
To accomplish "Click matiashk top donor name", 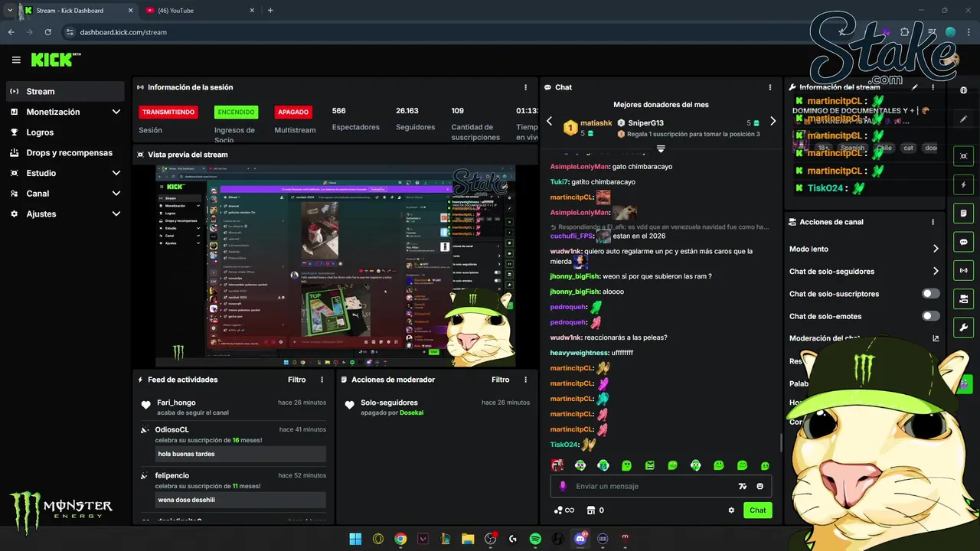I will click(x=596, y=123).
